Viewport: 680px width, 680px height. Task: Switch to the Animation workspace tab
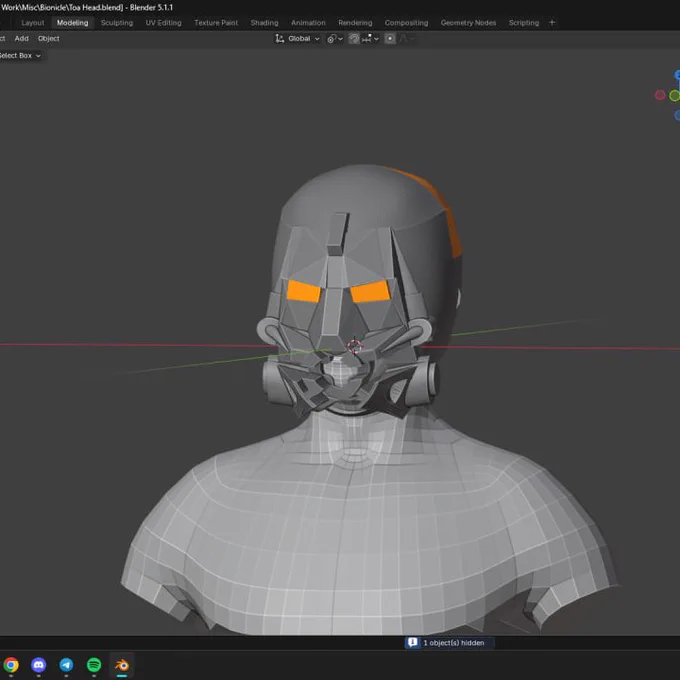point(308,23)
